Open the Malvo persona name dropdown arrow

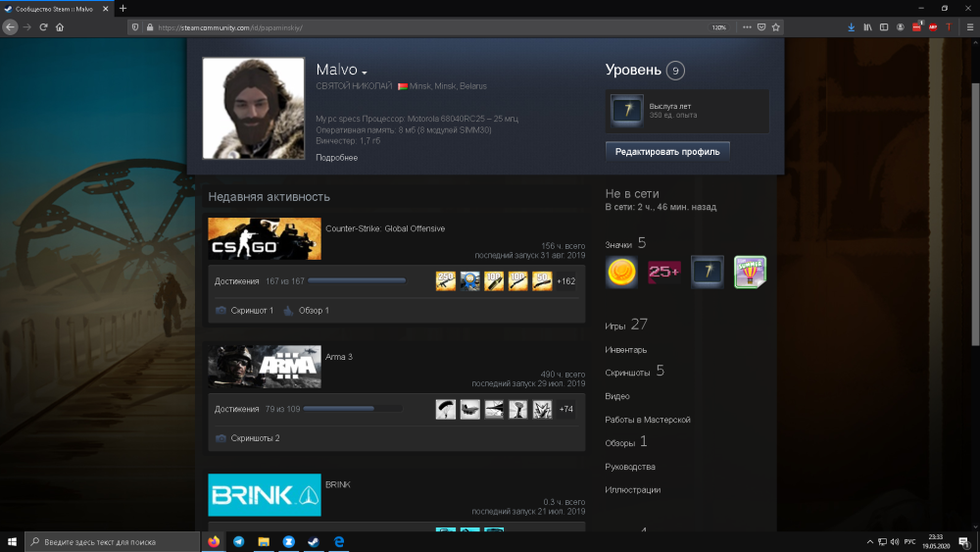click(x=365, y=72)
